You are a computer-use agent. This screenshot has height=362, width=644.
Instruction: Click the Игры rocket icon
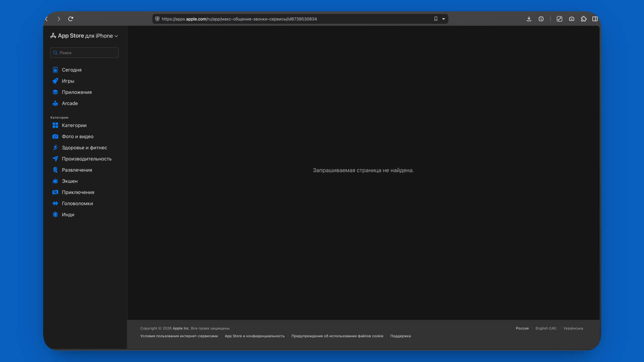point(55,81)
